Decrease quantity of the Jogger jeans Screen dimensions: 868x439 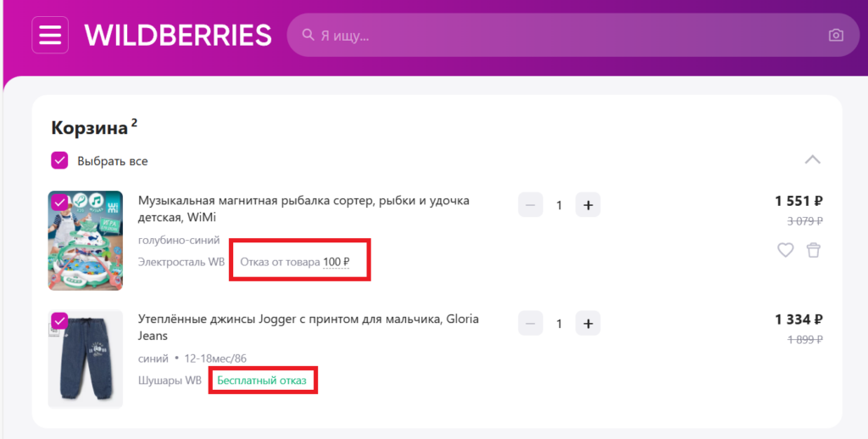tap(531, 323)
